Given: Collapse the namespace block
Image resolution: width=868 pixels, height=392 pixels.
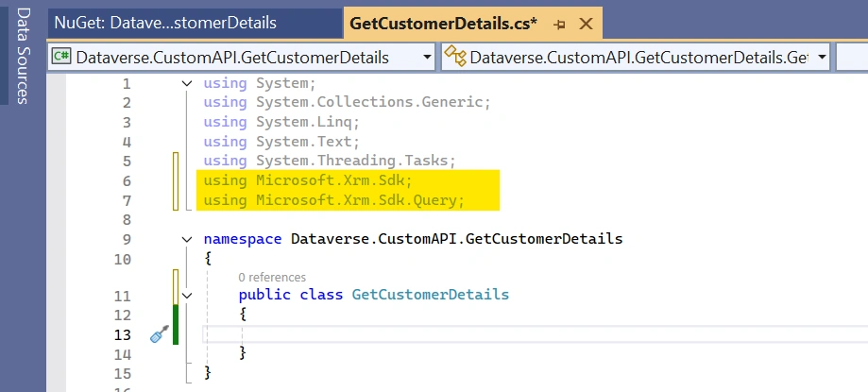Looking at the screenshot, I should click(187, 240).
